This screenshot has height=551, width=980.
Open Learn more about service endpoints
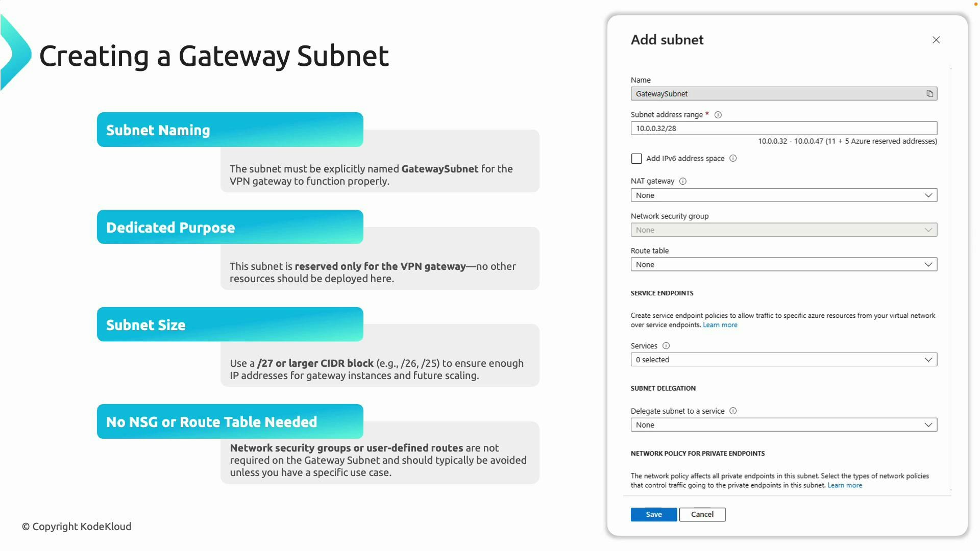720,324
